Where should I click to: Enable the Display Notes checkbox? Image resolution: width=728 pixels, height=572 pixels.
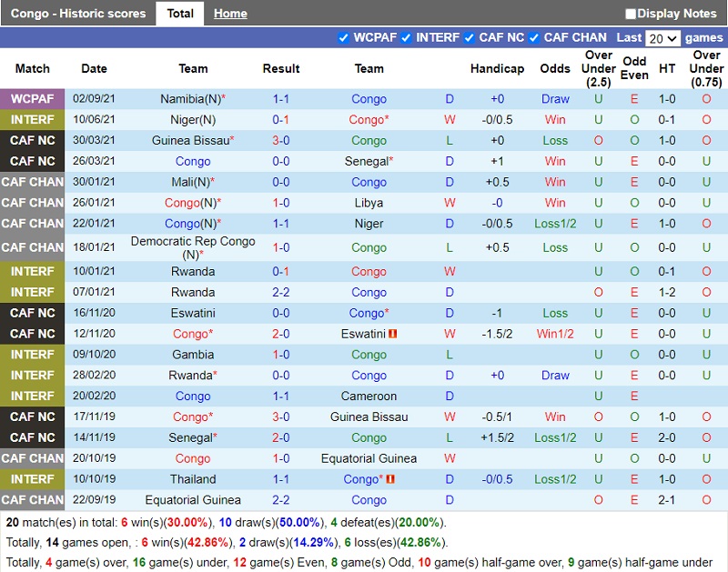click(x=631, y=14)
